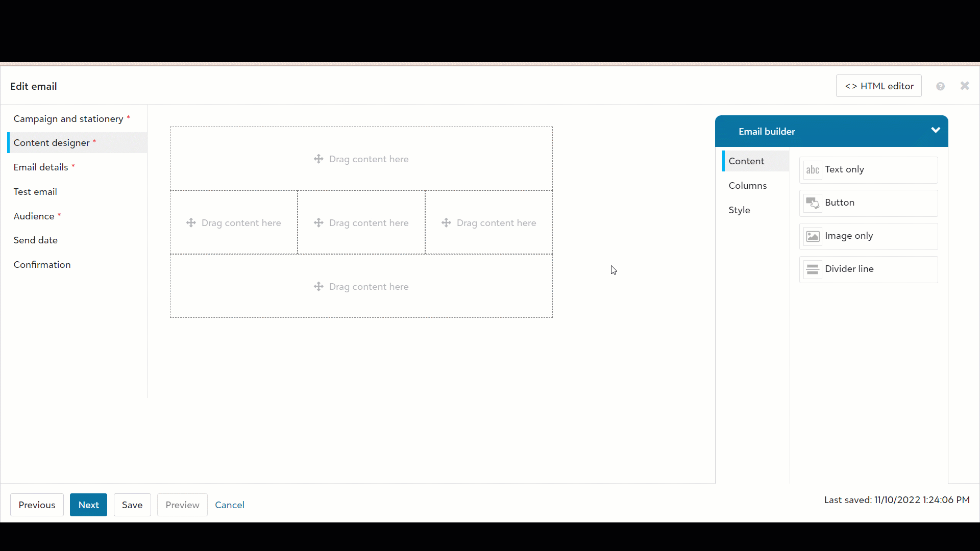Click the Text only content block icon
980x551 pixels.
point(813,169)
